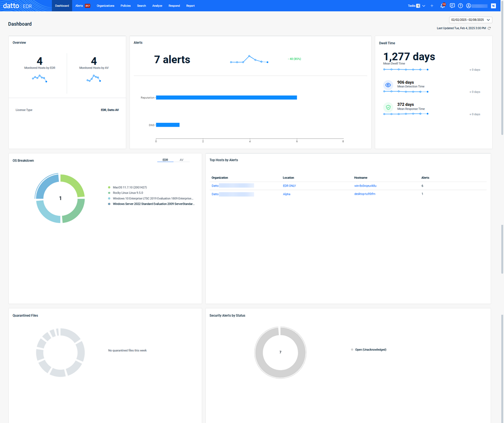
Task: Click the help question mark icon
Action: click(x=461, y=6)
